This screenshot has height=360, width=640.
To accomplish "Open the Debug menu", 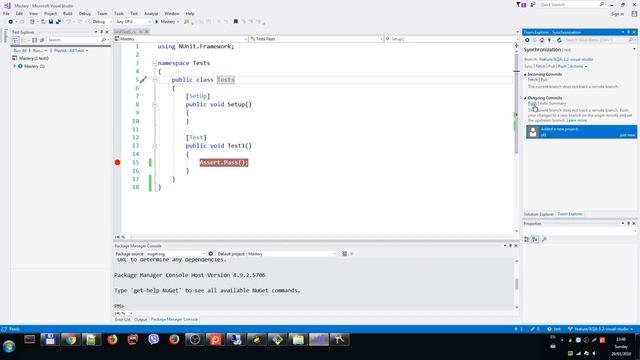I will pos(84,13).
